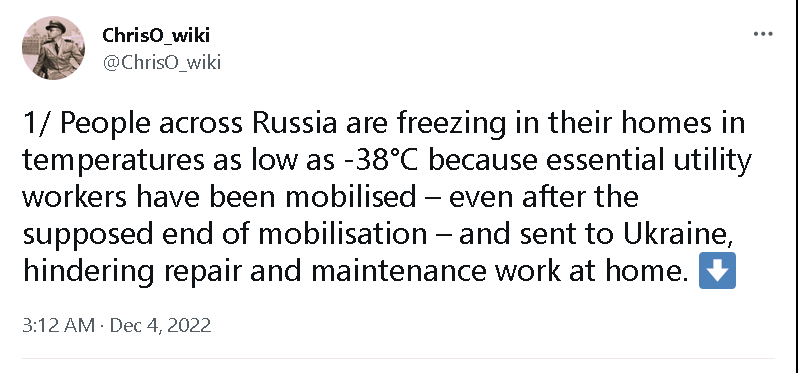
Task: Open ChrisO_wiki's profile picture
Action: [53, 48]
